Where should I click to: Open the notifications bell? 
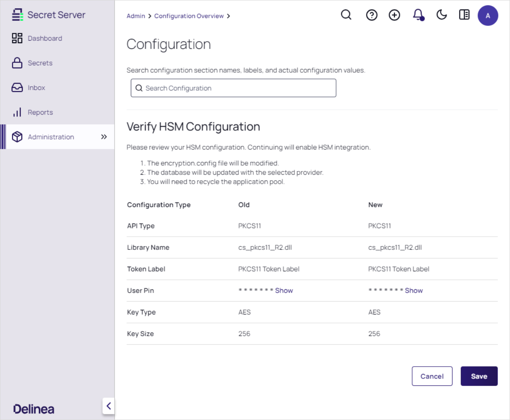pyautogui.click(x=418, y=15)
